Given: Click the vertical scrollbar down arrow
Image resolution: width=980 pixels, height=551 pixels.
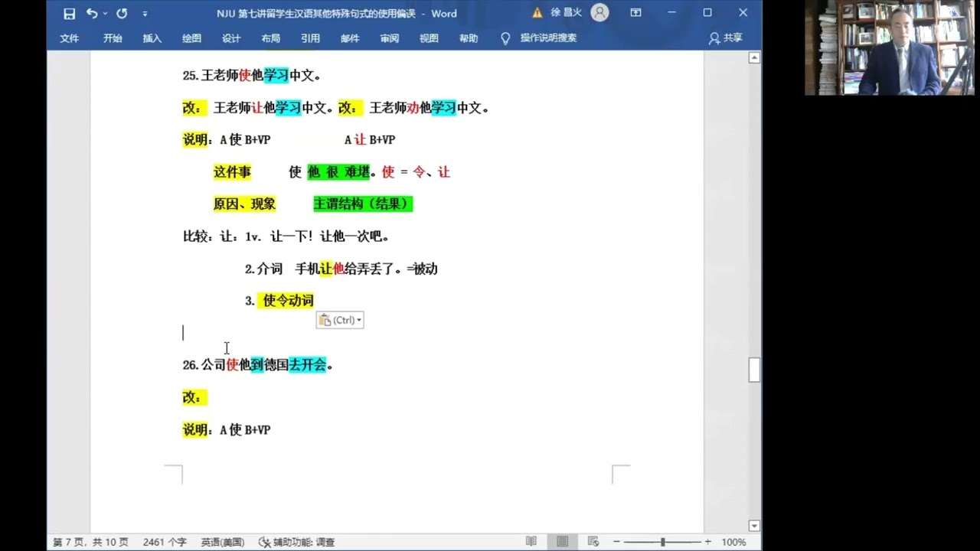Looking at the screenshot, I should click(754, 526).
